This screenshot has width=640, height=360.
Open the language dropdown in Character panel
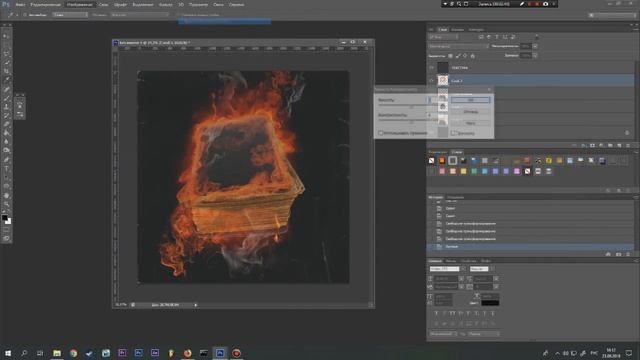click(443, 334)
